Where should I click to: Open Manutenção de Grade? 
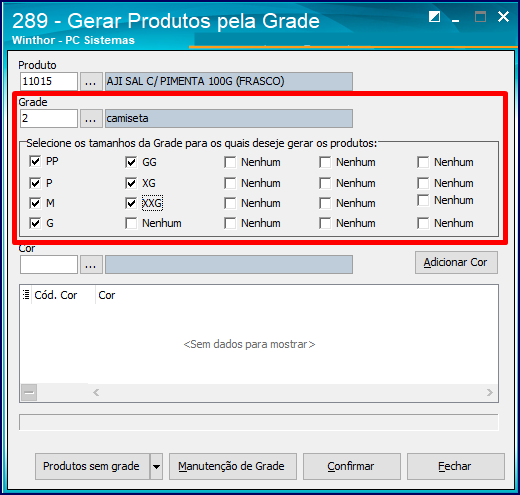(x=233, y=466)
